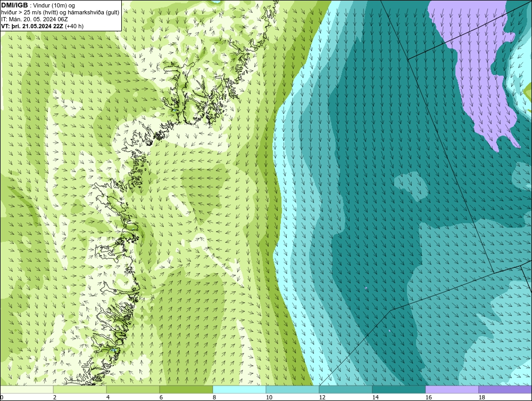Click the 'DMI/IGB' title text
This screenshot has height=401, width=532.
pyautogui.click(x=14, y=5)
